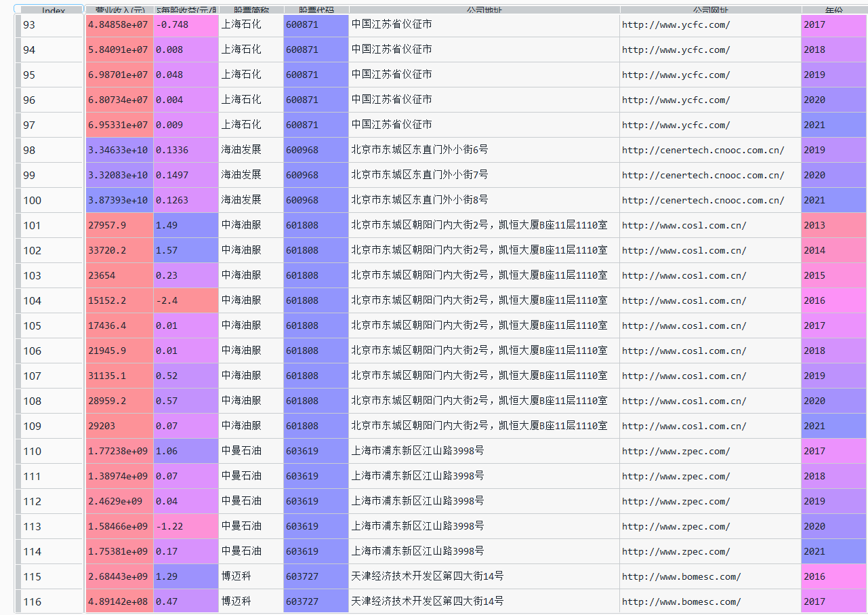Select the -0.748 earnings per share cell
868x615 pixels.
pyautogui.click(x=186, y=24)
